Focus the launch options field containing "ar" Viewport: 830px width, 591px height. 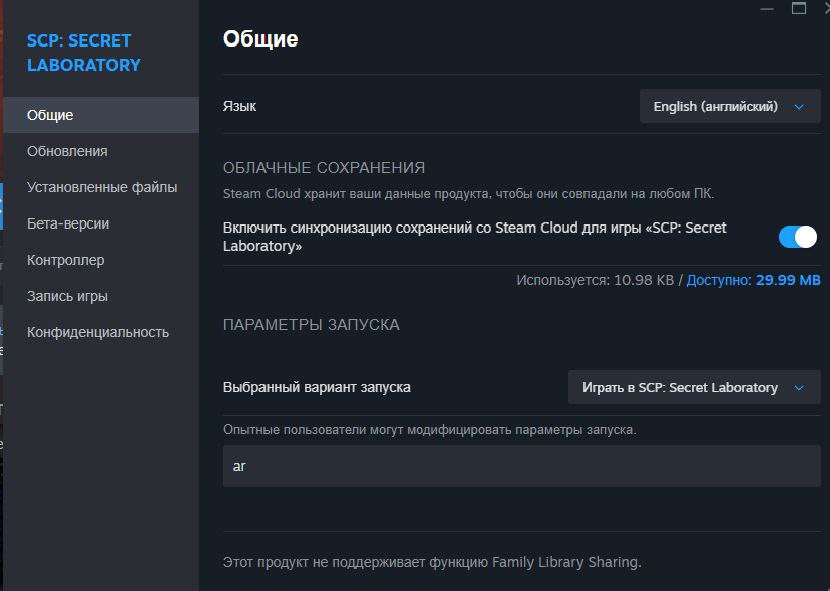[521, 466]
